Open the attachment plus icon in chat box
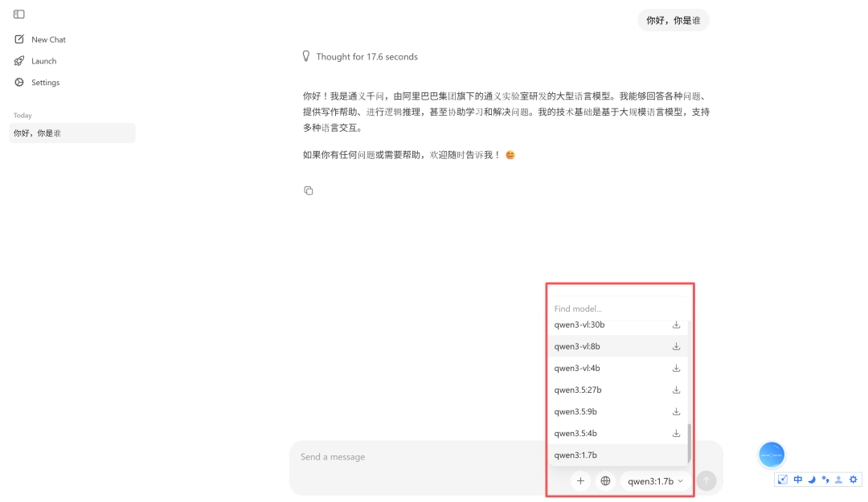 [580, 480]
